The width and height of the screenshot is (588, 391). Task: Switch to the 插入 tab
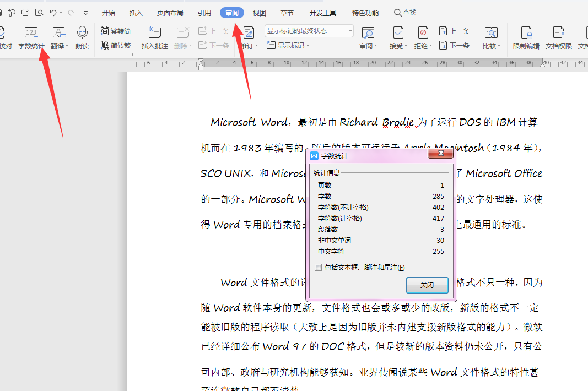pyautogui.click(x=136, y=13)
